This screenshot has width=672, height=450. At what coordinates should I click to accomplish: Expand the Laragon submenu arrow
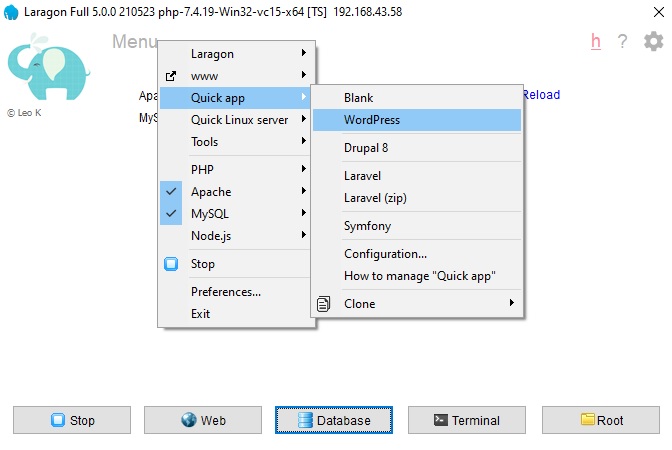point(303,53)
